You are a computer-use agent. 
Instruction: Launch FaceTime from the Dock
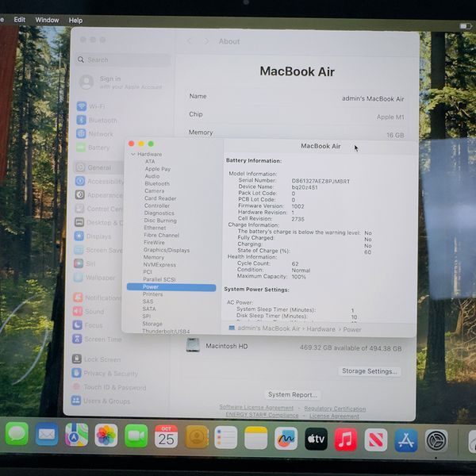tap(136, 436)
